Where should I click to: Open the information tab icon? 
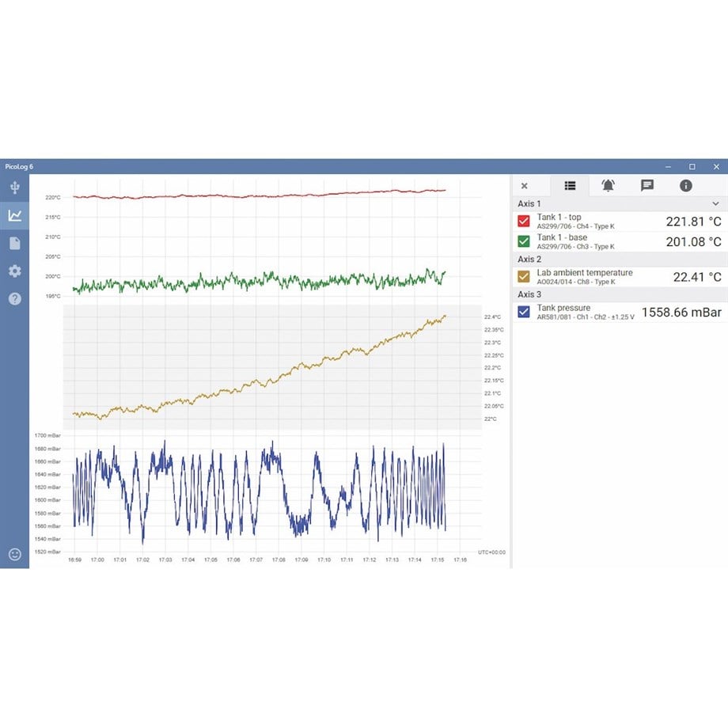[x=686, y=186]
